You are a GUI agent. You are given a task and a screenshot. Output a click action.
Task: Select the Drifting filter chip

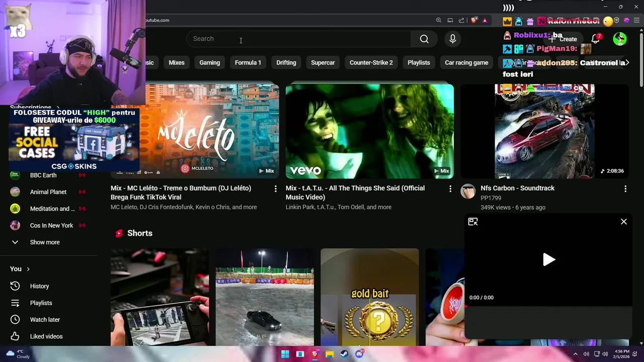click(286, 62)
